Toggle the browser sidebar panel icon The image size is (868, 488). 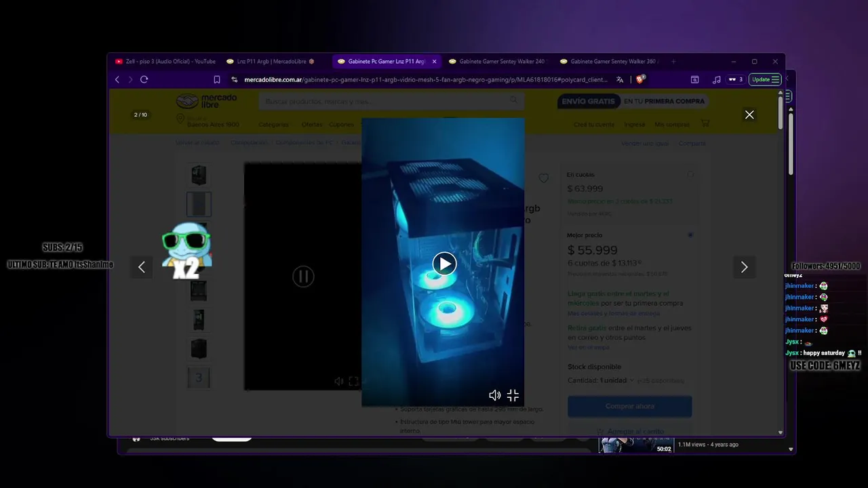coord(694,79)
